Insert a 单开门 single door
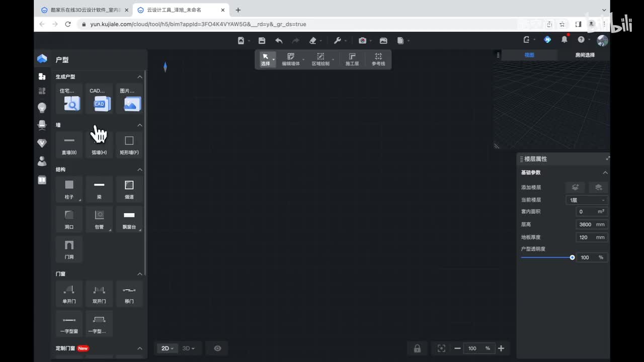This screenshot has width=644, height=362. [69, 294]
